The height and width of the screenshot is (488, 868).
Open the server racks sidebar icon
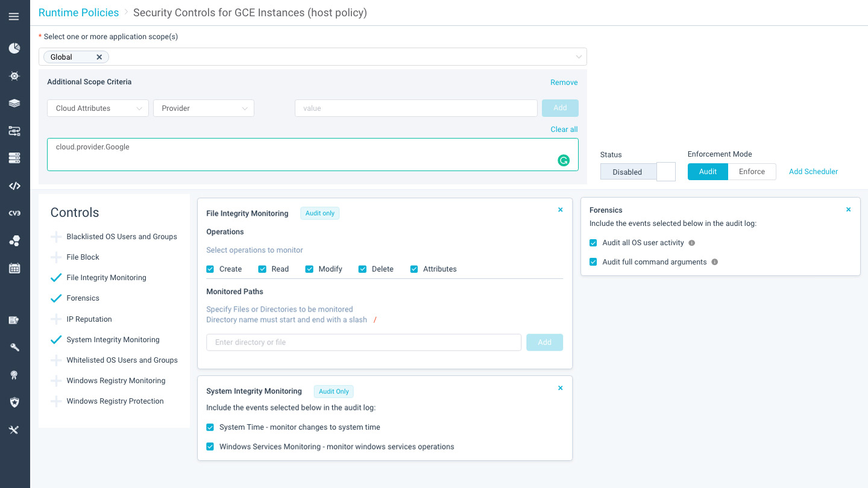tap(14, 158)
